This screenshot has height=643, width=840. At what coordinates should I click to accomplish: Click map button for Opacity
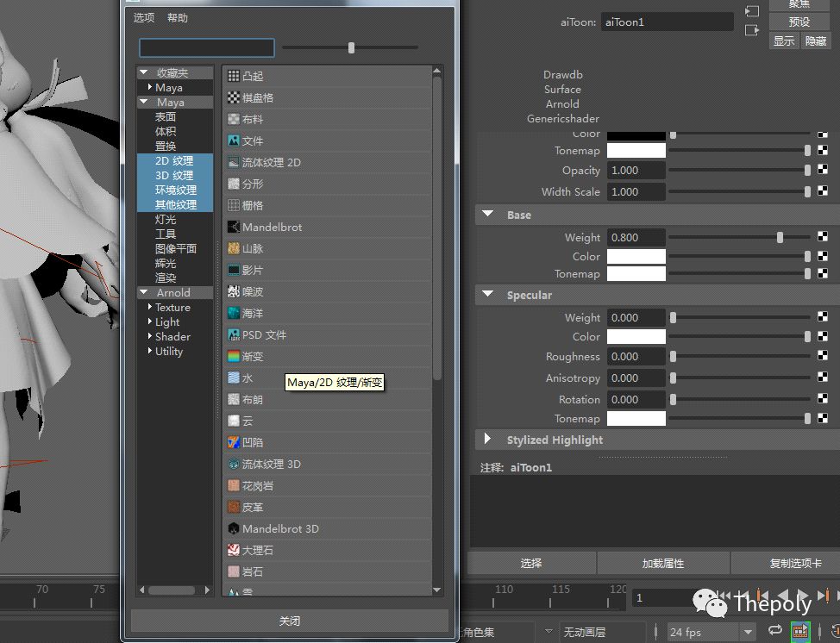tap(823, 170)
